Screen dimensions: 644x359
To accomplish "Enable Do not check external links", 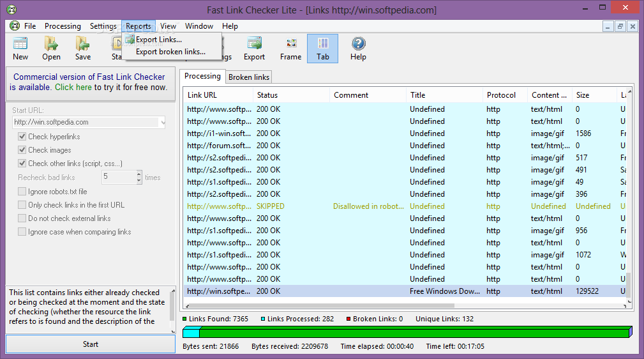I will point(22,218).
